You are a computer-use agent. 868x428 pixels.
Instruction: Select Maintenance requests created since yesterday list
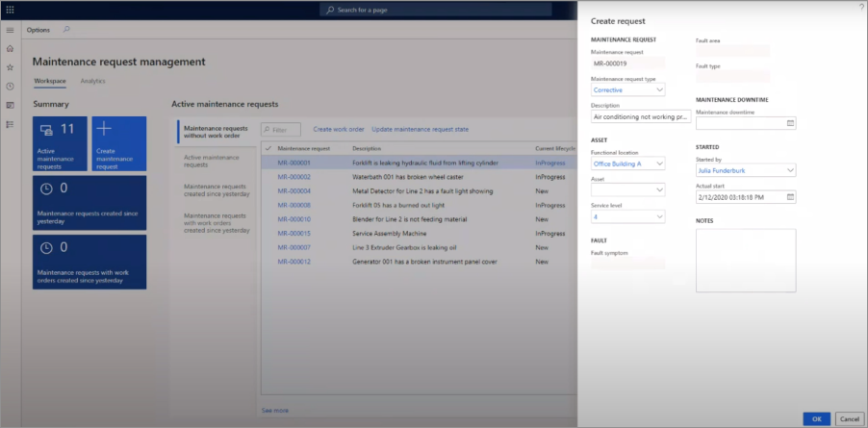pyautogui.click(x=217, y=190)
